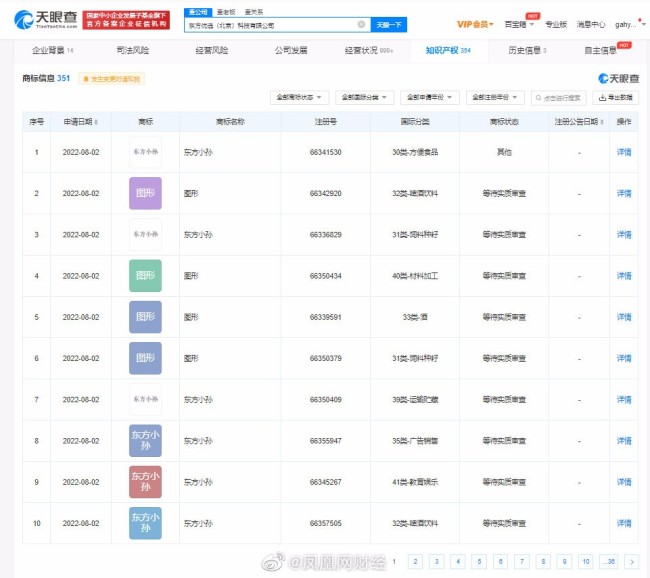Open 详情 for registration 66357505
650x578 pixels.
coord(624,523)
